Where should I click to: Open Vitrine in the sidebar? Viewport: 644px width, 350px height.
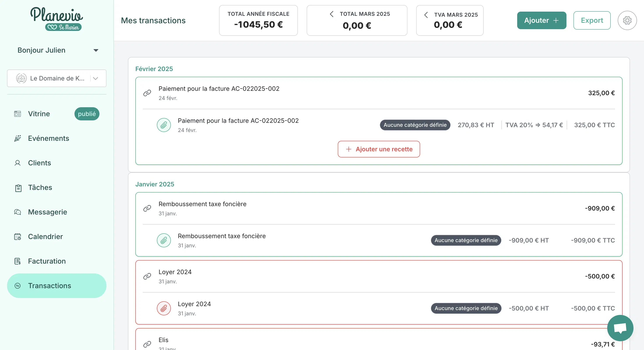coord(57,114)
